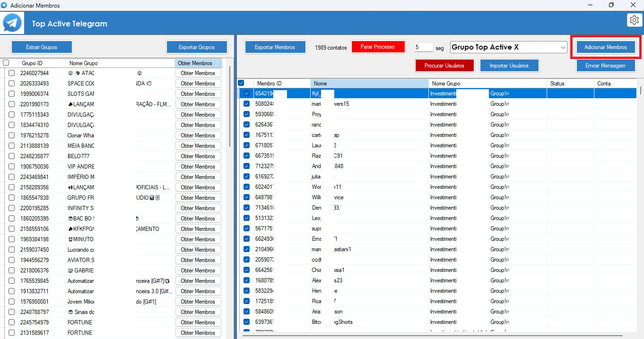Screen dimensions: 644x339
Task: Click the Top Active Telegram title text
Action: tap(70, 24)
